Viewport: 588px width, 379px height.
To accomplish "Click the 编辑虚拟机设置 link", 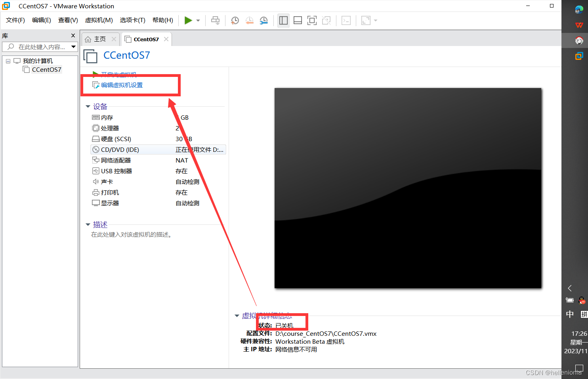I will point(122,85).
